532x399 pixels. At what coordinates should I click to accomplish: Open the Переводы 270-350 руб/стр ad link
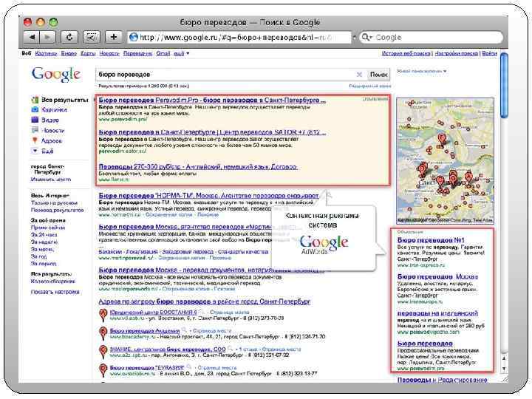[198, 167]
